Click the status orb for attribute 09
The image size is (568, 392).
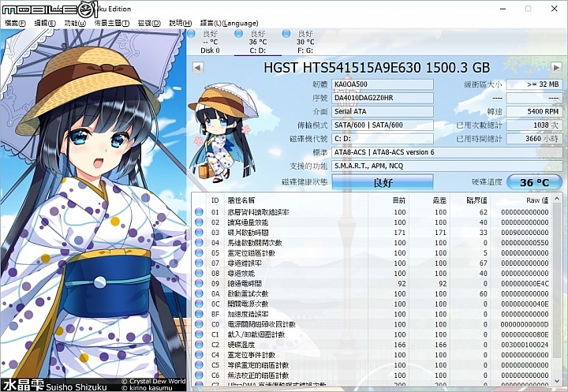tap(199, 283)
